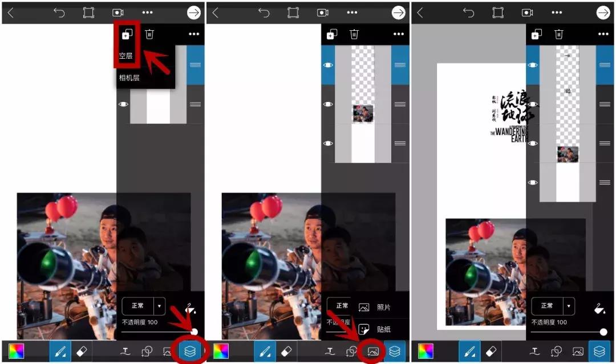The width and height of the screenshot is (616, 364).
Task: Open rainbow color picker in left screenshot
Action: tap(17, 351)
